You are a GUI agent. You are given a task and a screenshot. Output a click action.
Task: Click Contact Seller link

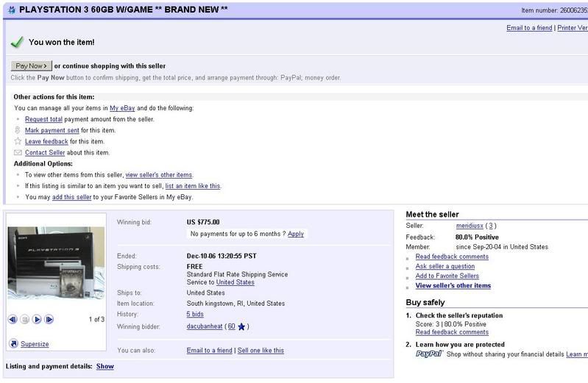coord(45,152)
